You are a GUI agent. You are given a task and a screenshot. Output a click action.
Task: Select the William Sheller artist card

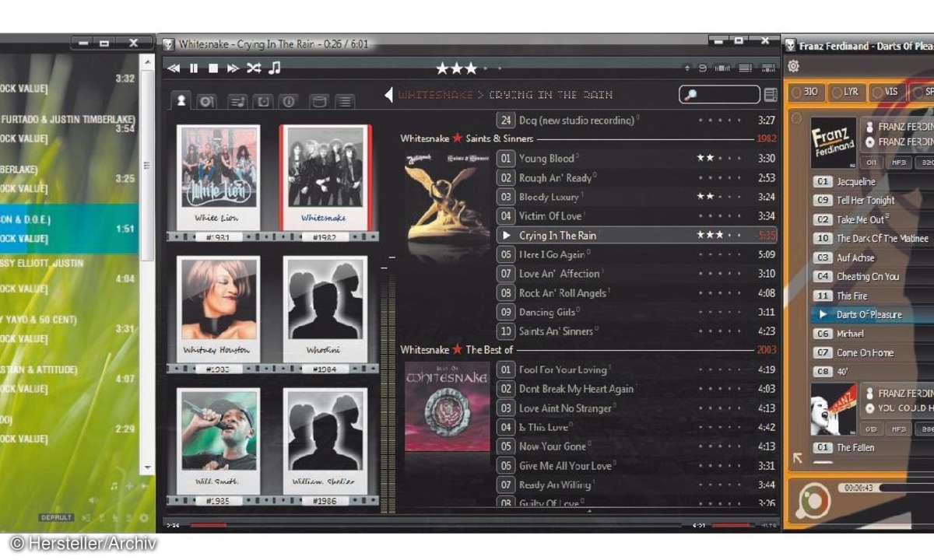coord(325,440)
